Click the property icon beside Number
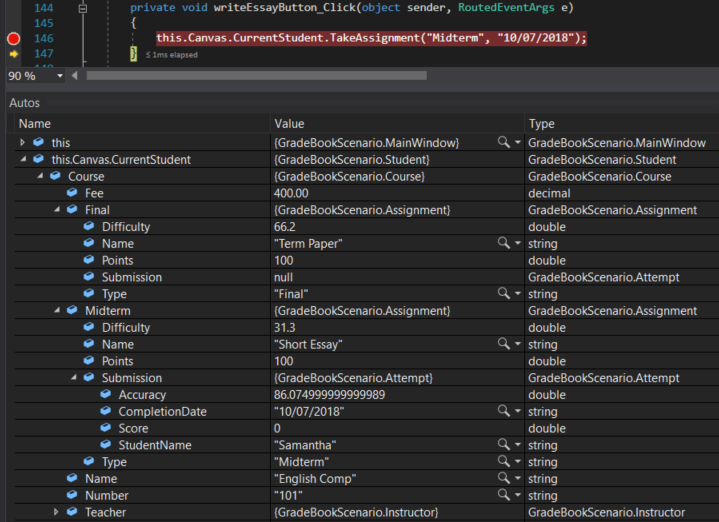Viewport: 719px width, 522px height. click(x=72, y=494)
